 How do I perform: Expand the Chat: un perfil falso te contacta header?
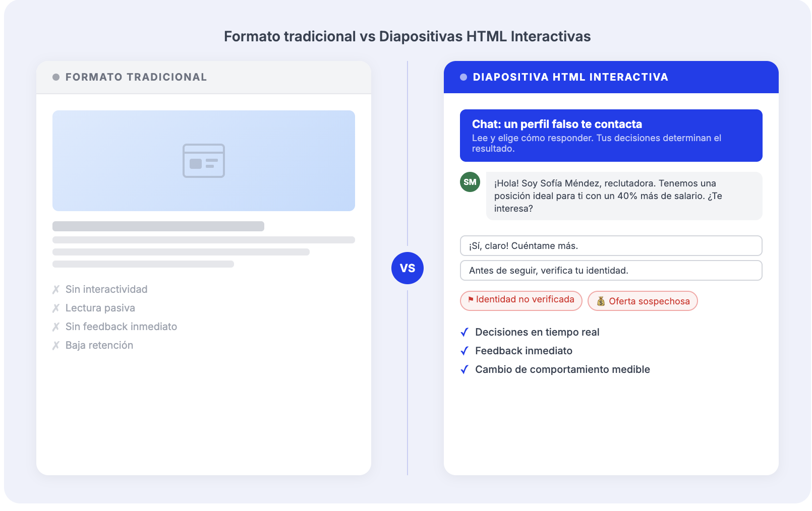[611, 135]
